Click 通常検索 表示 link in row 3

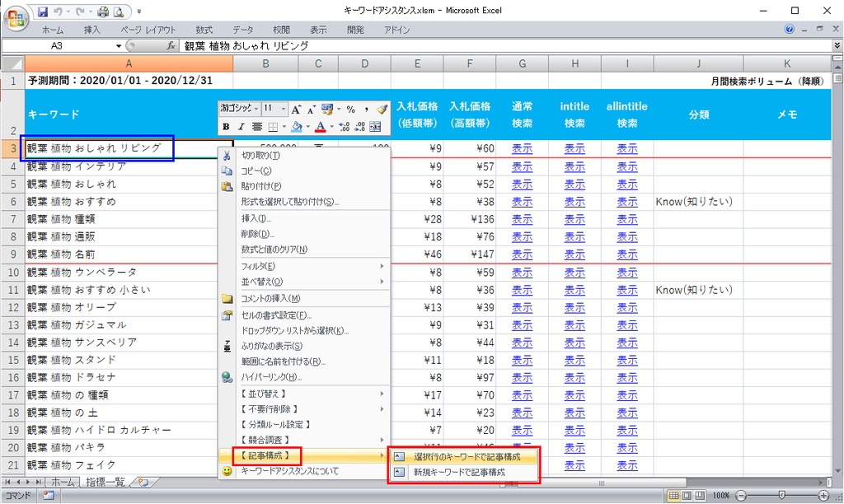[x=522, y=148]
